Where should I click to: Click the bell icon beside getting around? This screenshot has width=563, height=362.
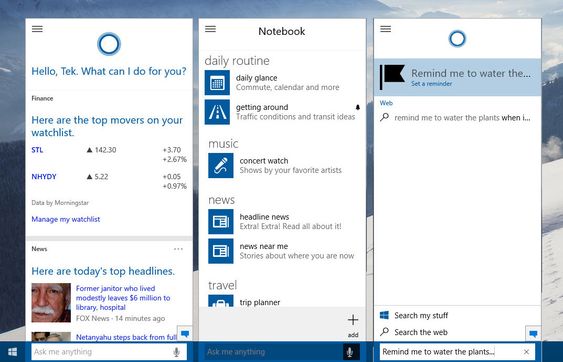point(358,107)
